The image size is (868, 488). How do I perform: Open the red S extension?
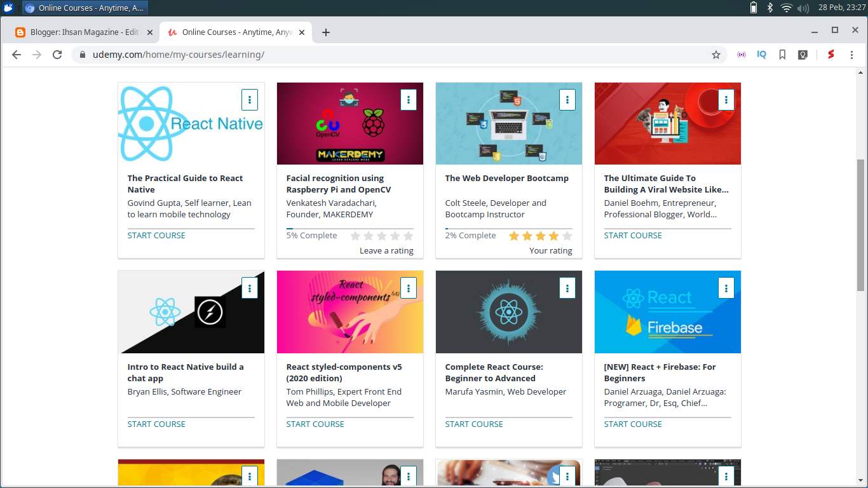pyautogui.click(x=831, y=55)
